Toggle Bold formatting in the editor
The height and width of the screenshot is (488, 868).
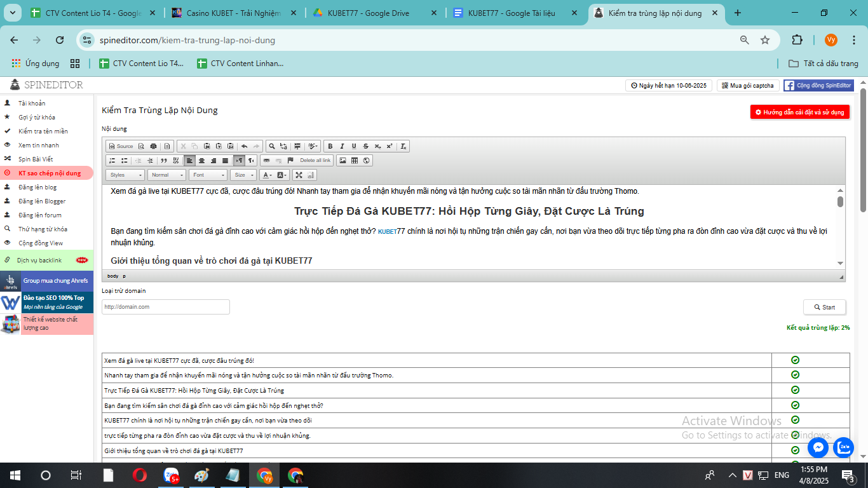tap(330, 146)
